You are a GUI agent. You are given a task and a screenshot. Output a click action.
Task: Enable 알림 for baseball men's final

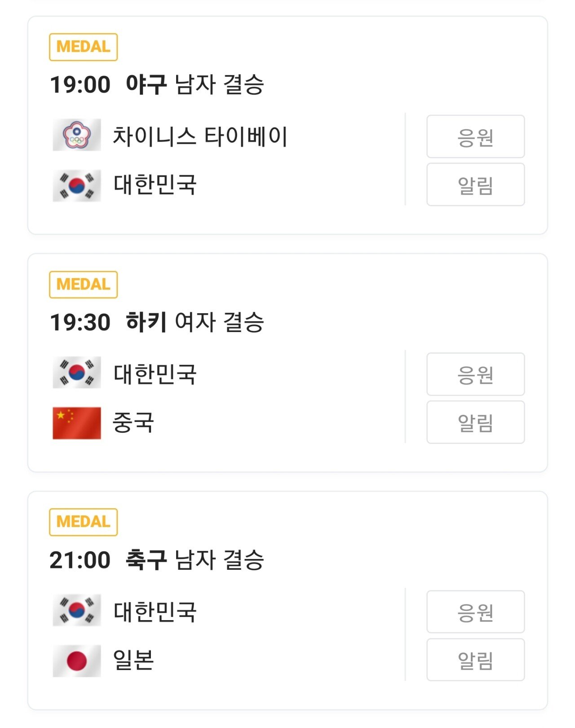point(475,185)
